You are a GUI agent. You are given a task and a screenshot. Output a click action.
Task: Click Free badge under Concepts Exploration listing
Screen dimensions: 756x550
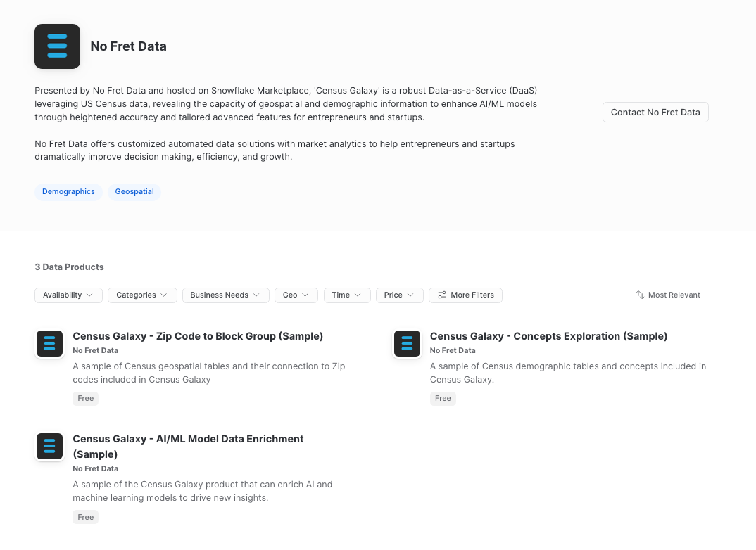[x=443, y=398]
